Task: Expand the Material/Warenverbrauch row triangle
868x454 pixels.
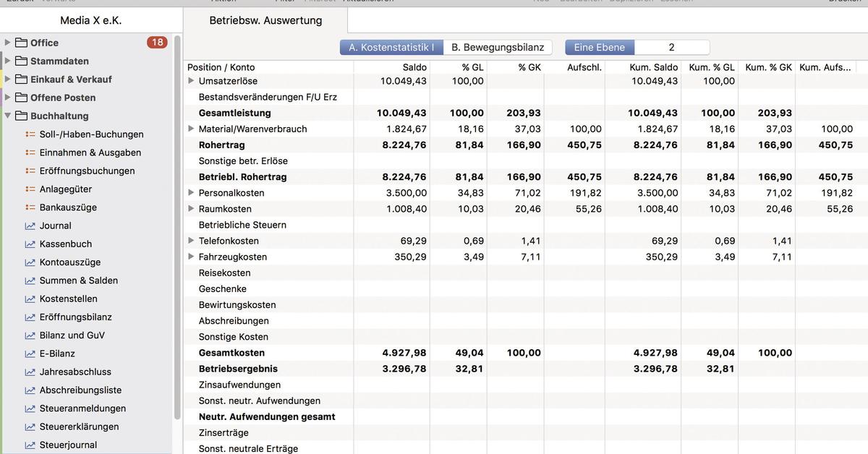Action: point(191,129)
